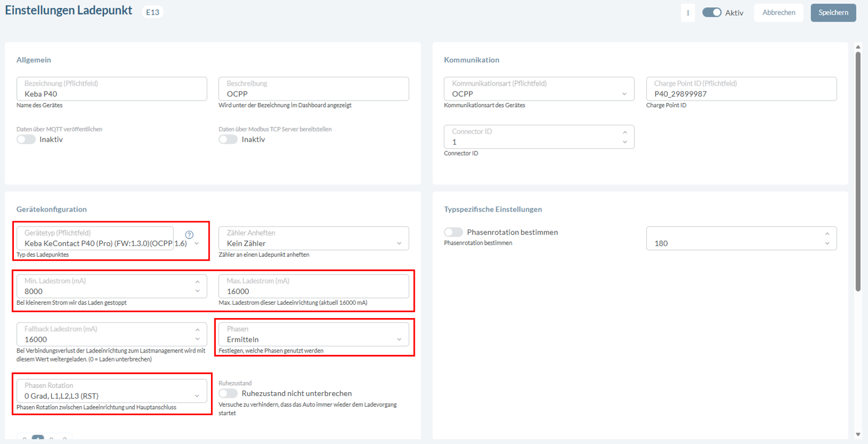Click the page scrollbar up arrow
Screen dimensions: 868x444
click(x=858, y=46)
